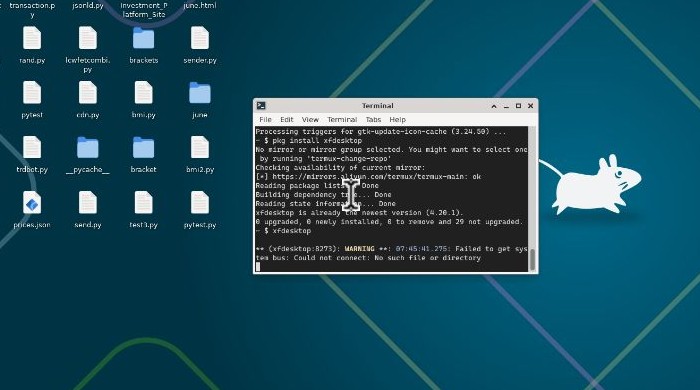700x390 pixels.
Task: Click the 'Processing triggers for gtk-update-icon-cache' line
Action: coord(381,132)
